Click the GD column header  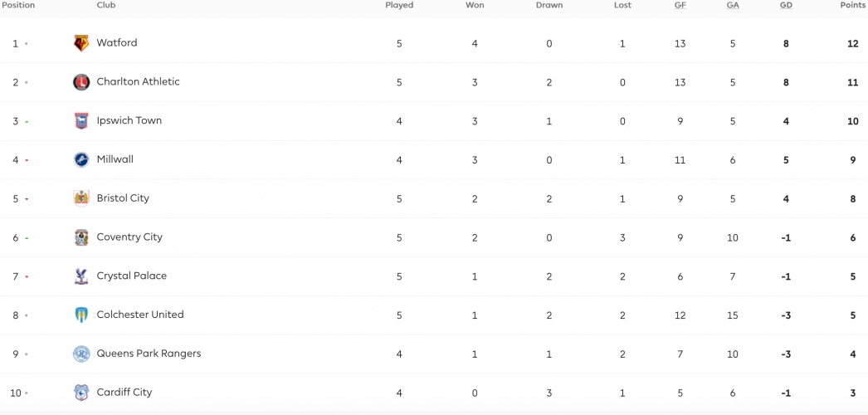786,5
